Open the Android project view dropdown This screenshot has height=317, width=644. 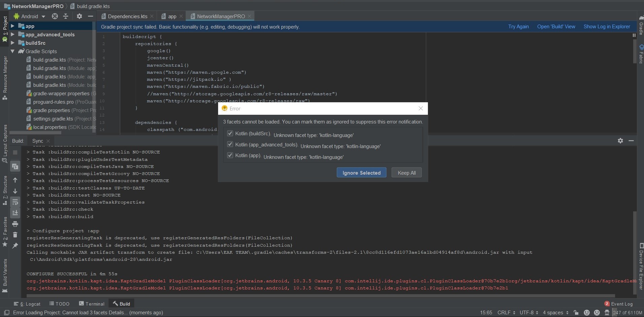pos(30,16)
